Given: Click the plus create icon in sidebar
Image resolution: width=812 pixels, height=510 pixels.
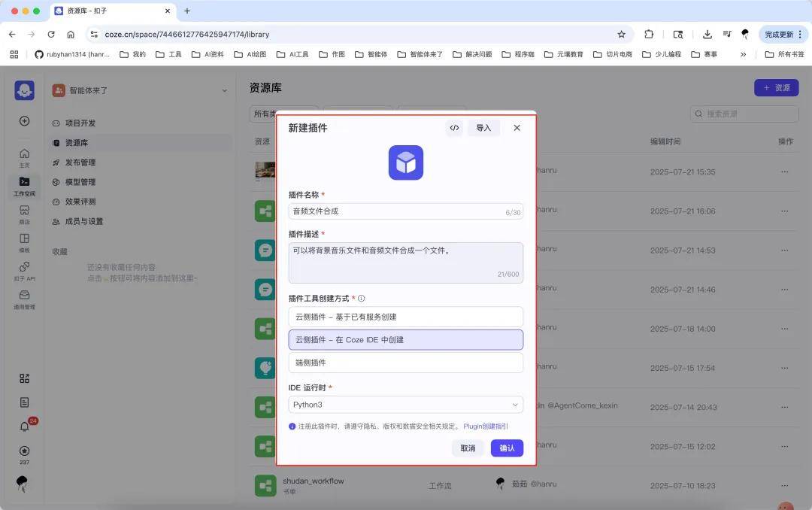Looking at the screenshot, I should point(25,121).
